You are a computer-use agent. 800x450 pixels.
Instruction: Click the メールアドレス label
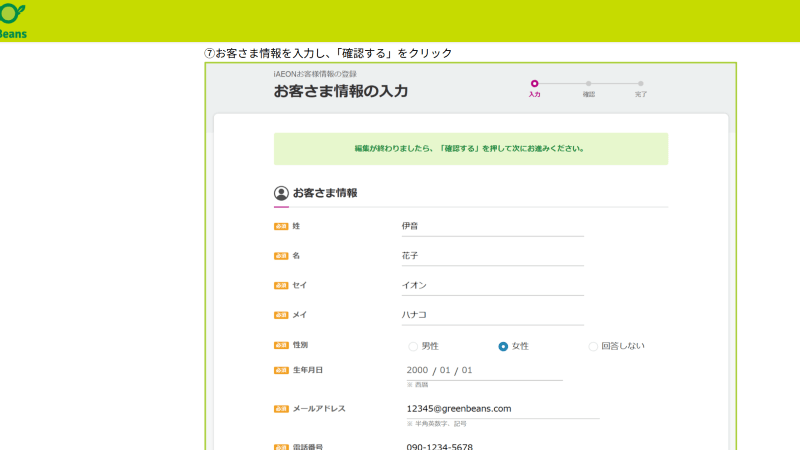coord(319,409)
